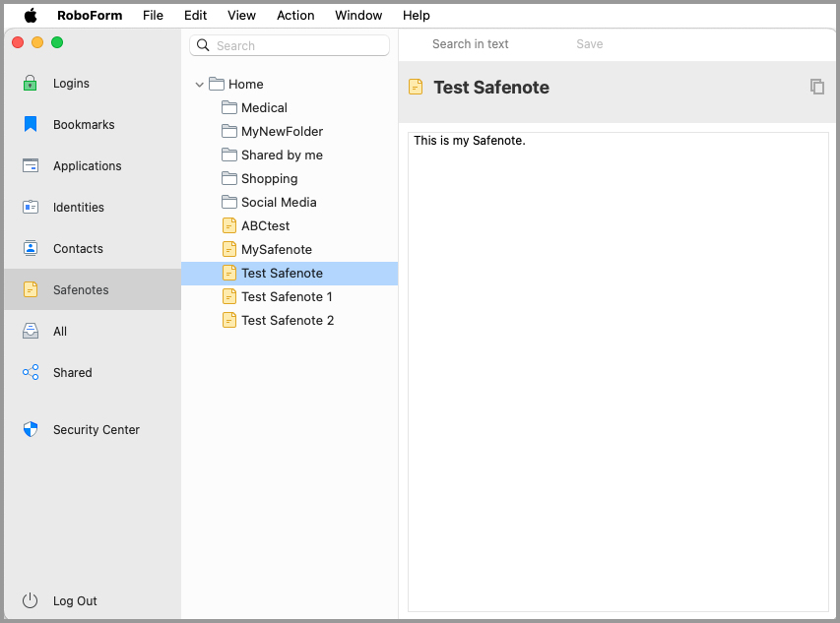The height and width of the screenshot is (623, 840).
Task: Click the green padlock Logins icon
Action: click(x=30, y=83)
